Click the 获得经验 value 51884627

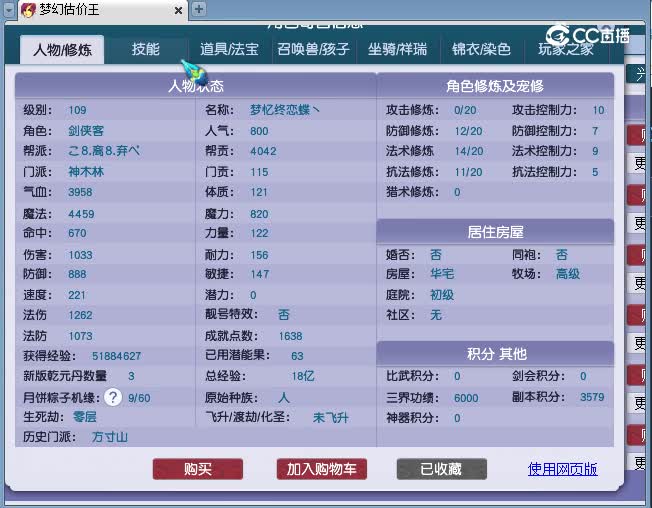pos(116,356)
